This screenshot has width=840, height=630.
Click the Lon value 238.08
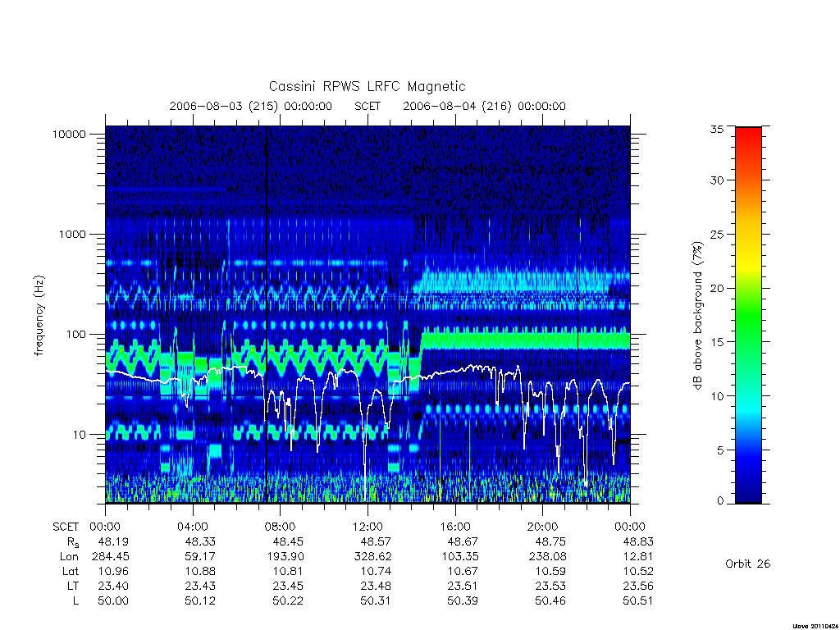tap(547, 557)
